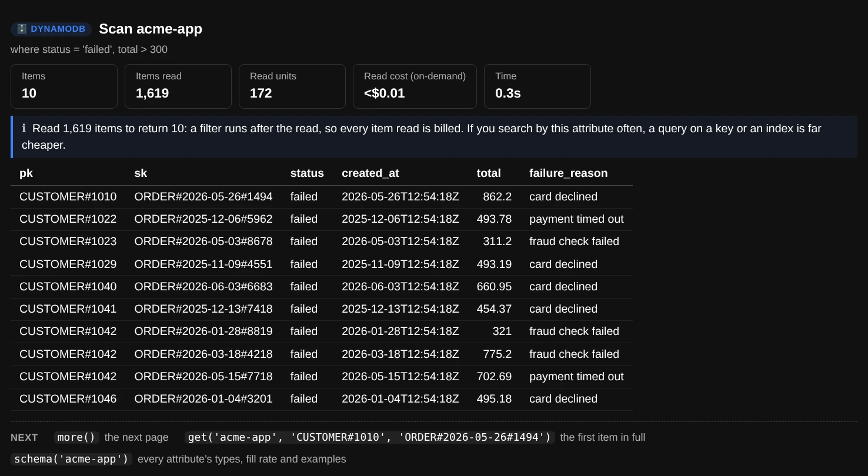Click the created_at value 2025-11-09T12:54:18Z
Image resolution: width=868 pixels, height=476 pixels.
(x=400, y=264)
